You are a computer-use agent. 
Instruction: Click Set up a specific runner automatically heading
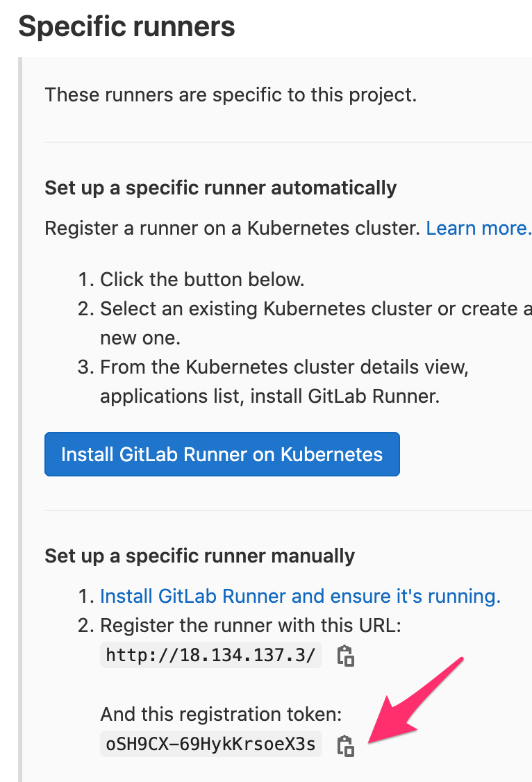click(x=220, y=188)
